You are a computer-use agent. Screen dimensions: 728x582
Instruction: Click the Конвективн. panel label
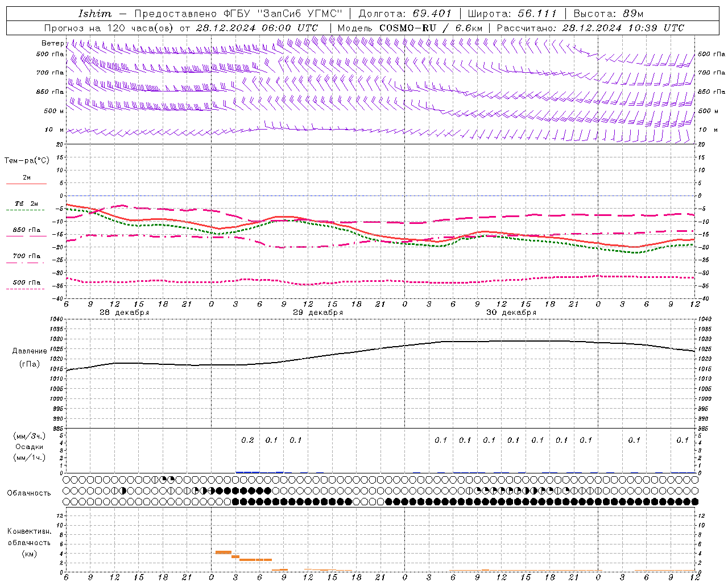(29, 531)
